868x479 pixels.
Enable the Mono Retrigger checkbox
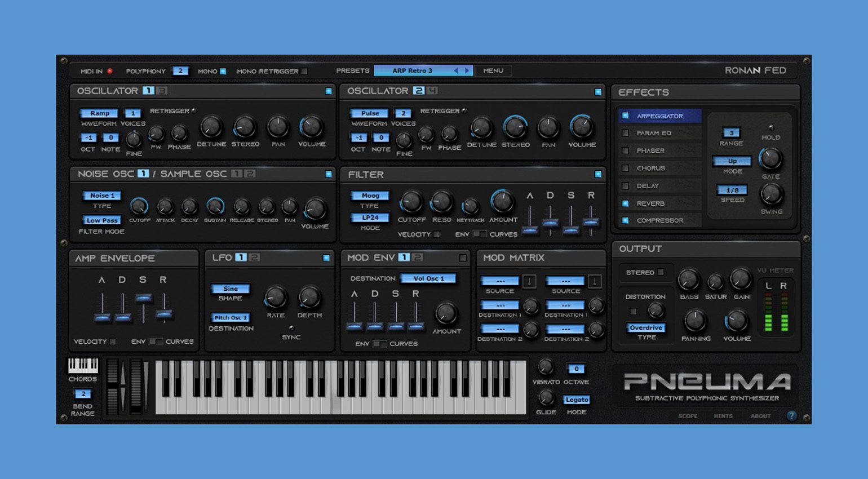[304, 72]
